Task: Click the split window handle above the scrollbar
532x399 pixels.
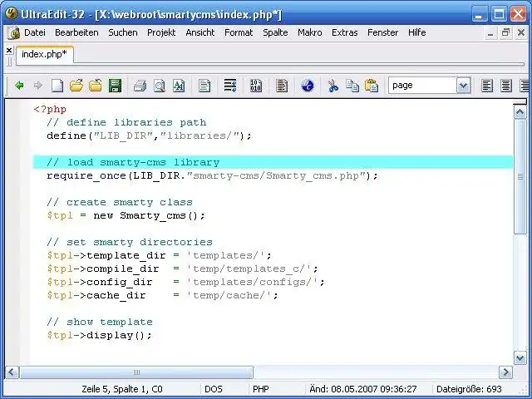Action: pyautogui.click(x=520, y=101)
